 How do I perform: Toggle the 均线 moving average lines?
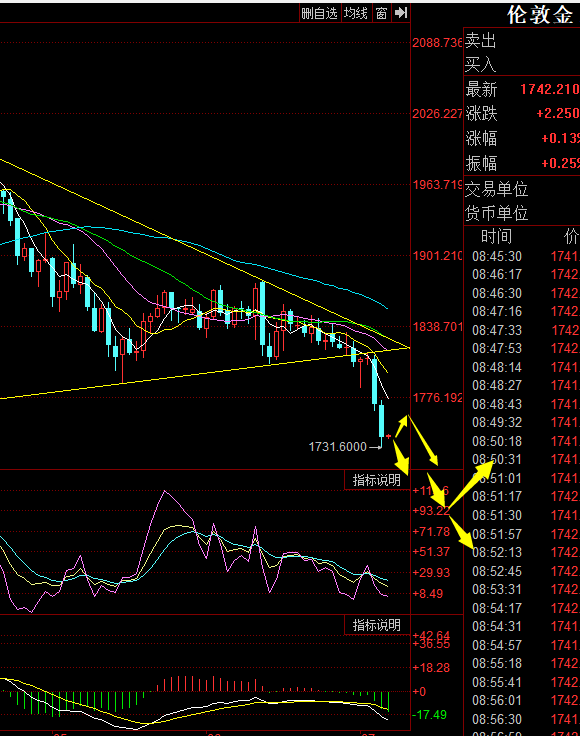pos(356,13)
